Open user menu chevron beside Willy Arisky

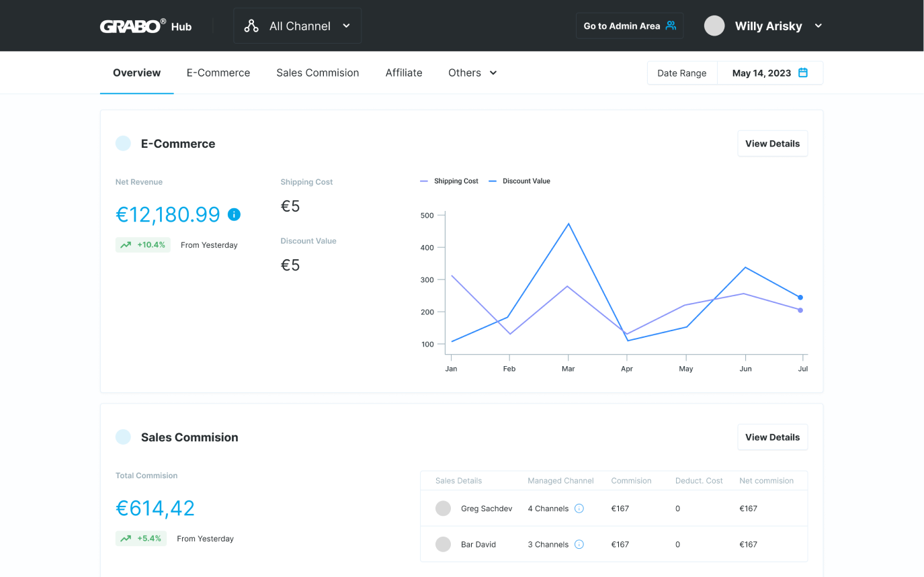point(818,26)
